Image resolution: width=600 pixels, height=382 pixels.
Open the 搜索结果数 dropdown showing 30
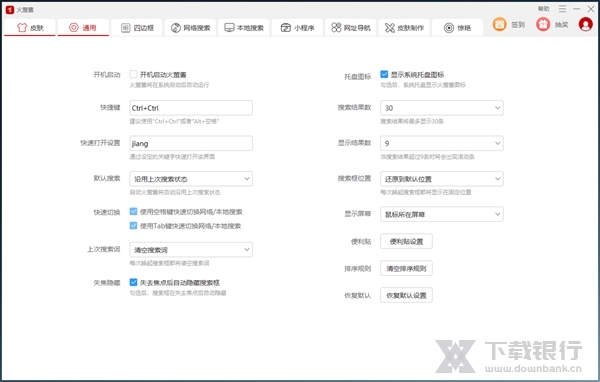[x=442, y=108]
